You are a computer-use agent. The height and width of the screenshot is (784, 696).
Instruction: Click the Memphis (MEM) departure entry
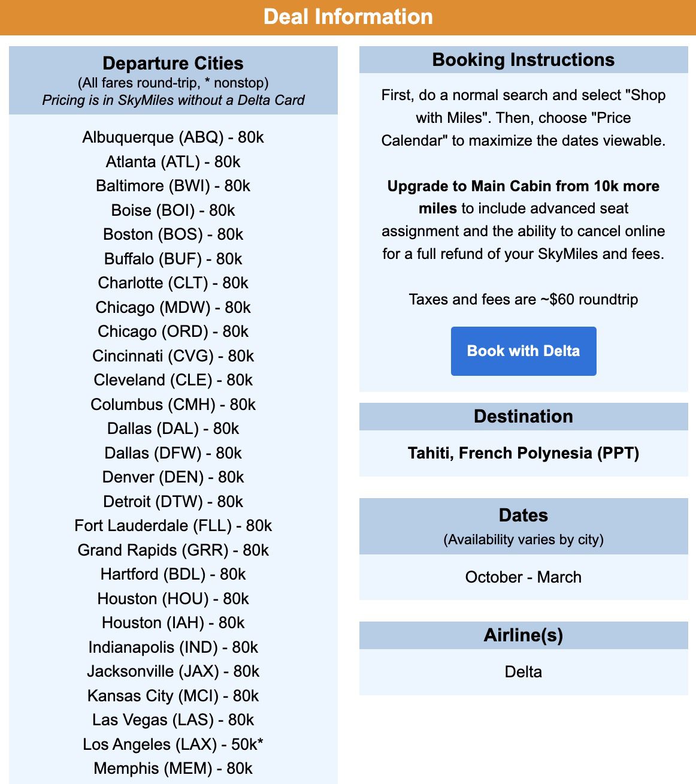[x=173, y=768]
